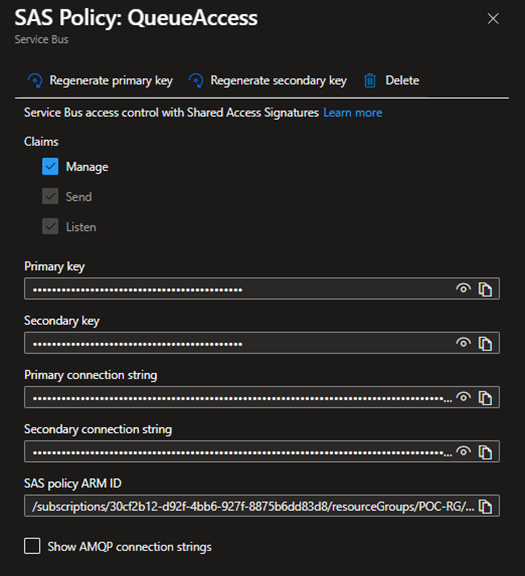Click the Regenerate secondary key button
525x576 pixels.
[x=267, y=80]
